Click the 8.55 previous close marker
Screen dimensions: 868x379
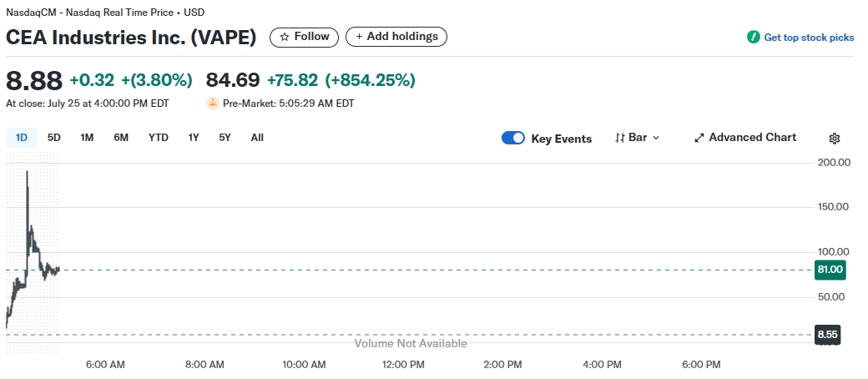[x=828, y=335]
